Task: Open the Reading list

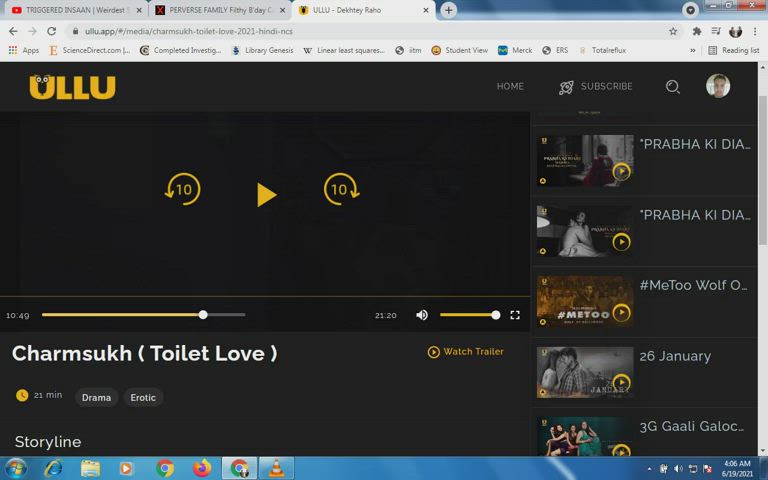Action: click(x=733, y=50)
